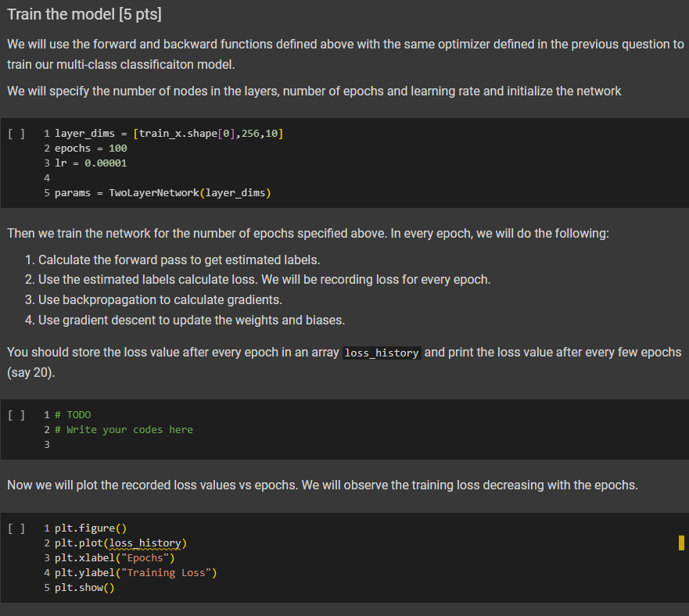Click '# Write your codes here' comment
The image size is (689, 616).
click(x=124, y=430)
